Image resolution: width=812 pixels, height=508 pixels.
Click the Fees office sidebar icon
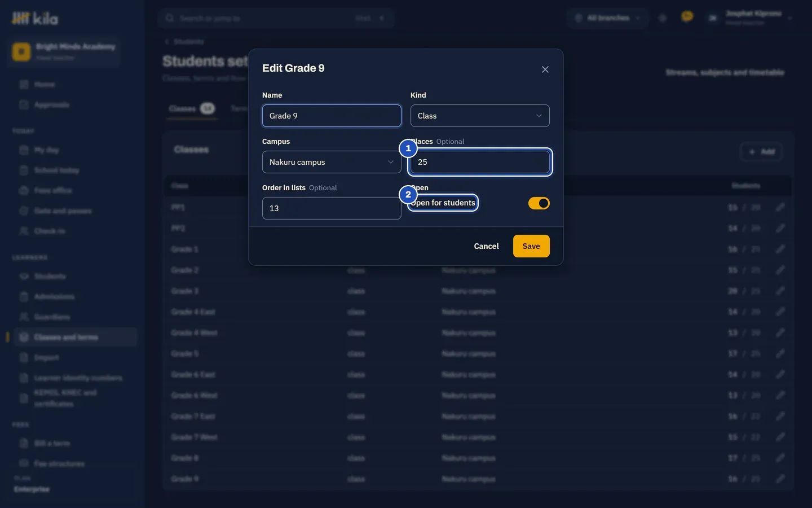24,191
